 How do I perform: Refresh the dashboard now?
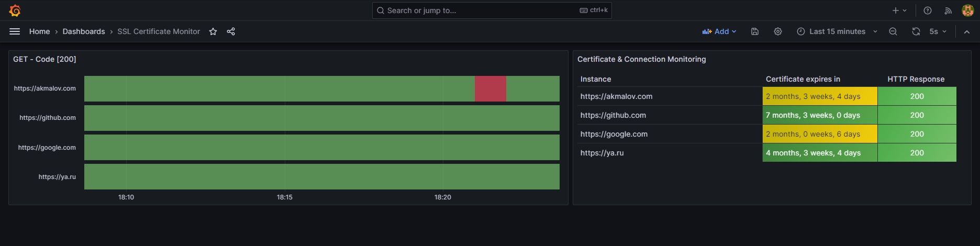tap(916, 31)
